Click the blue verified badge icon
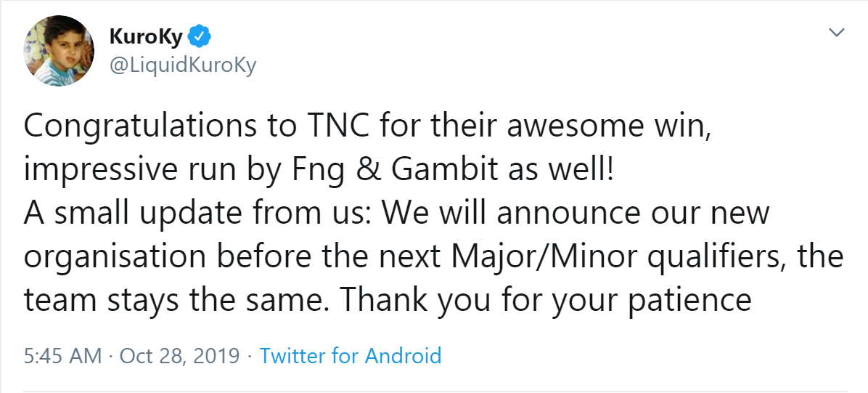This screenshot has width=868, height=393. 200,36
